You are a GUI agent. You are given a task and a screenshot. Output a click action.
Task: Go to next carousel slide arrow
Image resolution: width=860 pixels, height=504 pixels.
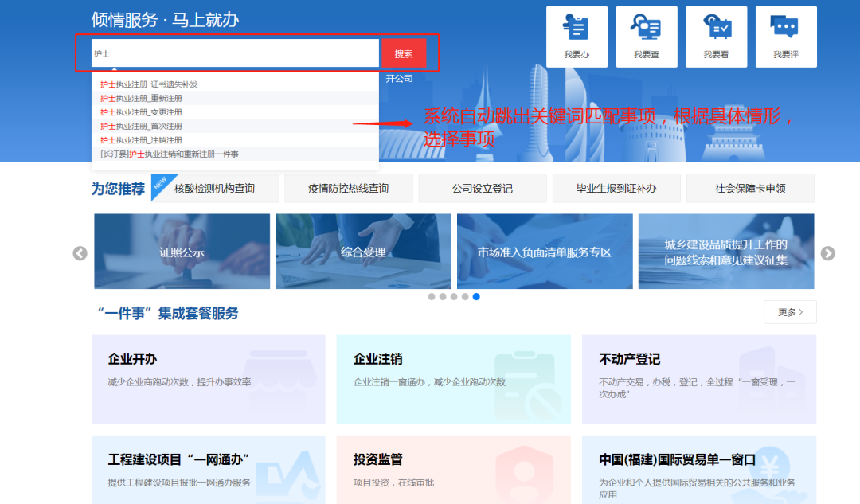click(827, 253)
